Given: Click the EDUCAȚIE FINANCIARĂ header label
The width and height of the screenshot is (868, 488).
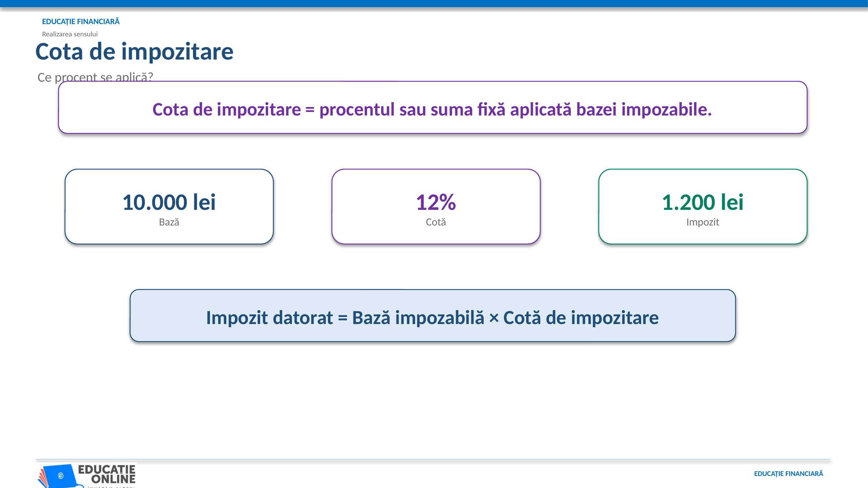Looking at the screenshot, I should [x=81, y=21].
